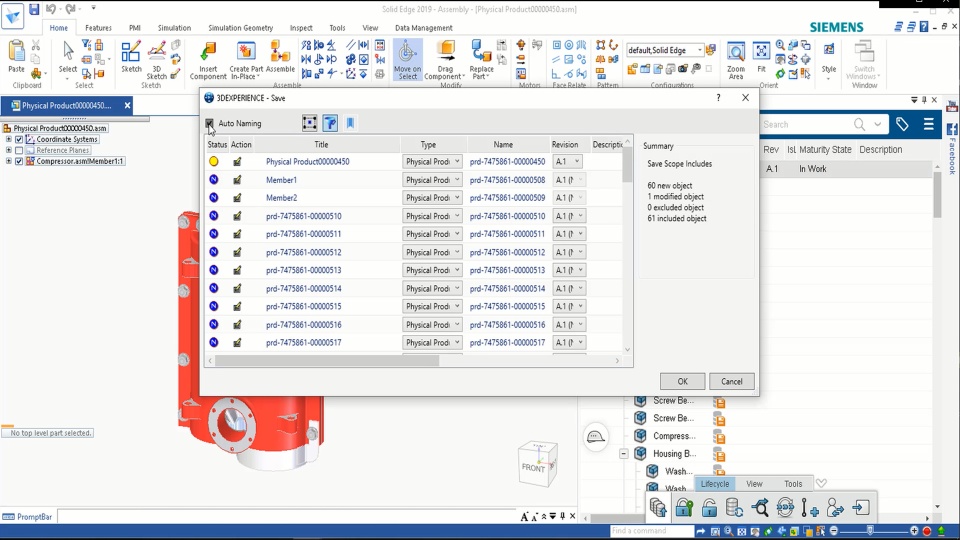Viewport: 960px width, 540px height.
Task: Click the Facebook sidebar icon
Action: pyautogui.click(x=952, y=130)
